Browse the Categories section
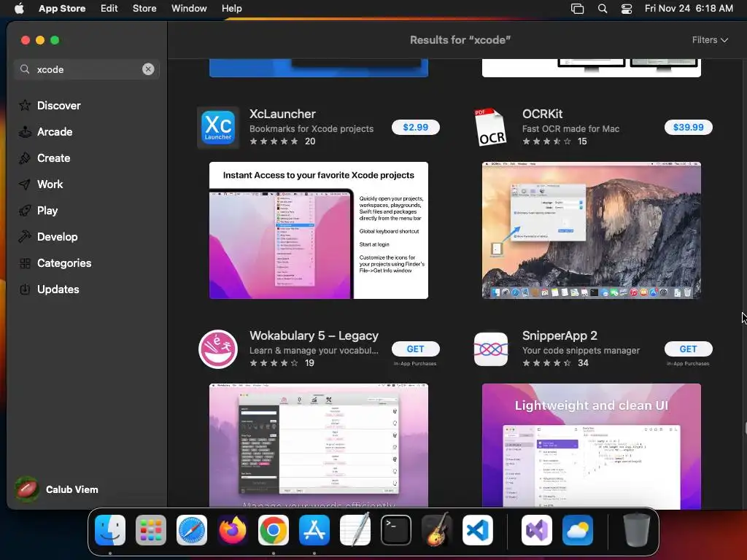This screenshot has width=747, height=560. pos(88,262)
